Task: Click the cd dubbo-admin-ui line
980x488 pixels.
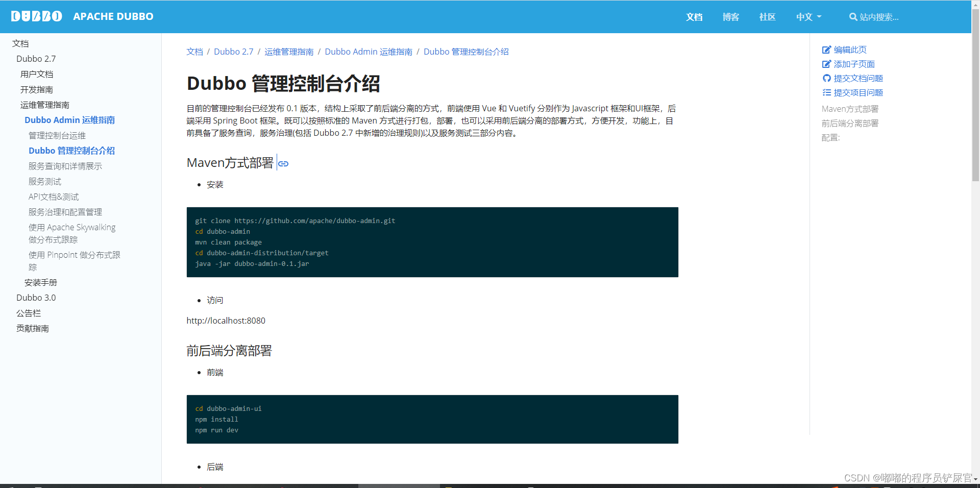Action: tap(228, 408)
